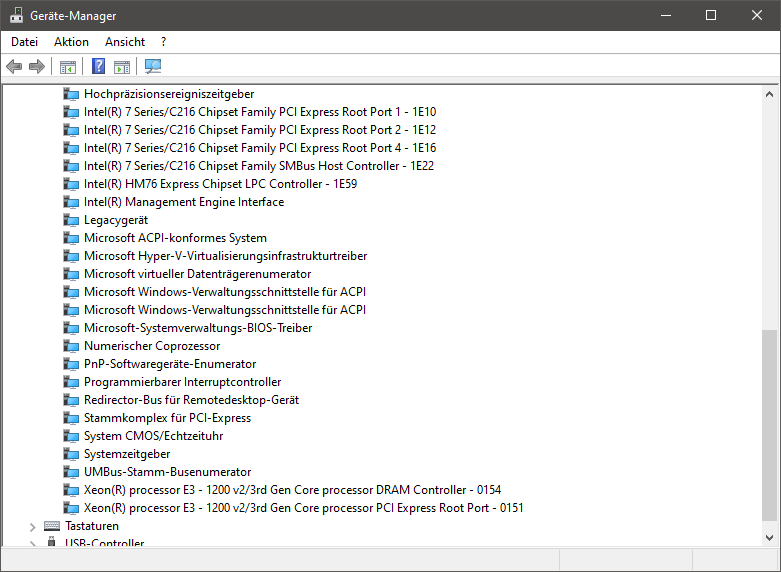Select the Legacygerät entry text
This screenshot has height=572, width=781.
(x=116, y=220)
